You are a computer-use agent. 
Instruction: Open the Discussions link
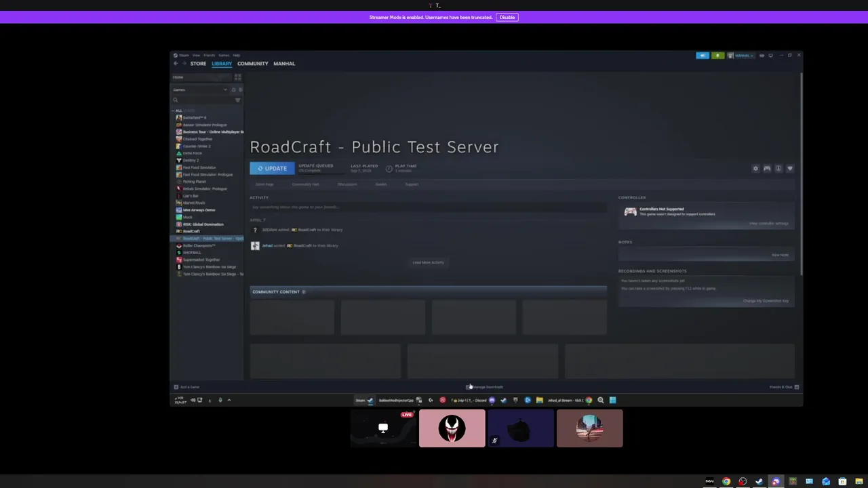pos(347,184)
